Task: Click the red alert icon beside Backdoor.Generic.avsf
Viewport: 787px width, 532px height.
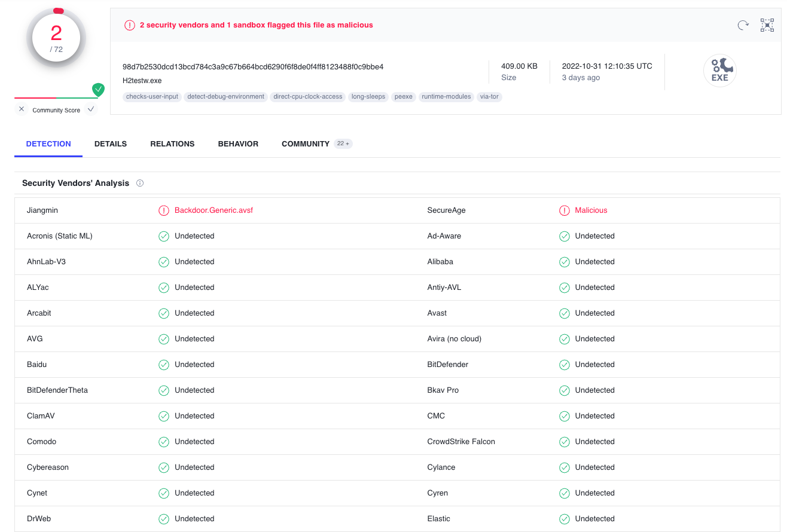Action: pyautogui.click(x=164, y=210)
